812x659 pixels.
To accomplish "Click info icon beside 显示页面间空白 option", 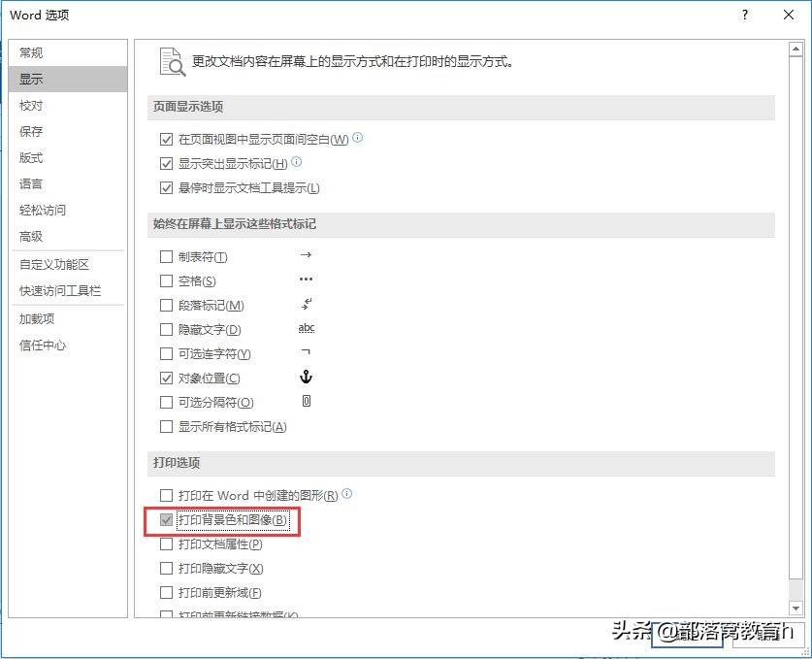I will 358,138.
